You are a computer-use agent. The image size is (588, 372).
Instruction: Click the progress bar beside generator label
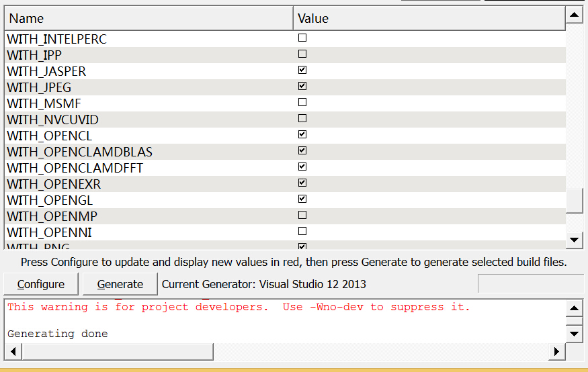[x=530, y=283]
